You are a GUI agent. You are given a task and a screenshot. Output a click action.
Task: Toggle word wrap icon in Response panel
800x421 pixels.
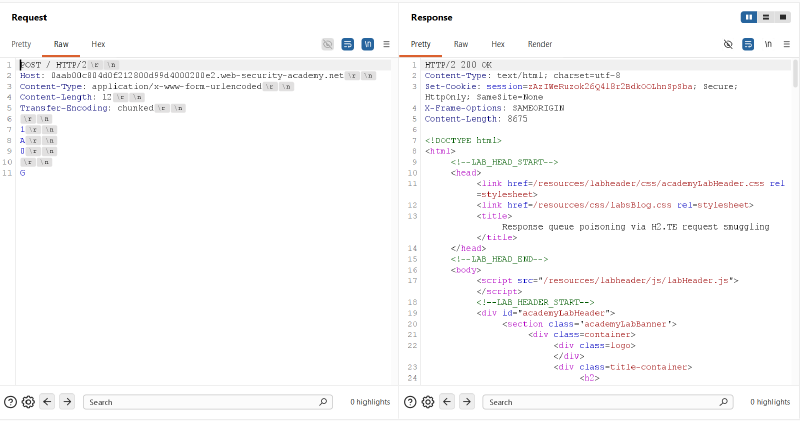tap(748, 44)
